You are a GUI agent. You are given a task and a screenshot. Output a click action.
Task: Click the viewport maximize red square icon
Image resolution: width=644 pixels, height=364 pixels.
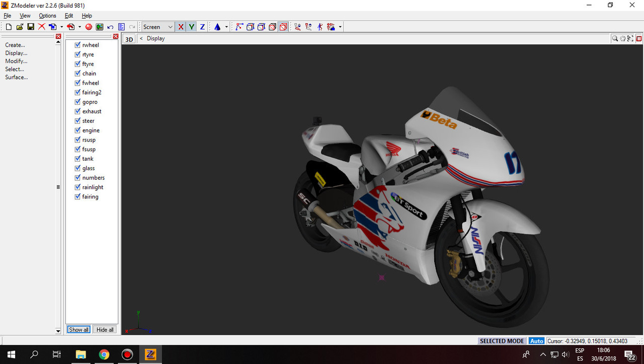coord(639,38)
